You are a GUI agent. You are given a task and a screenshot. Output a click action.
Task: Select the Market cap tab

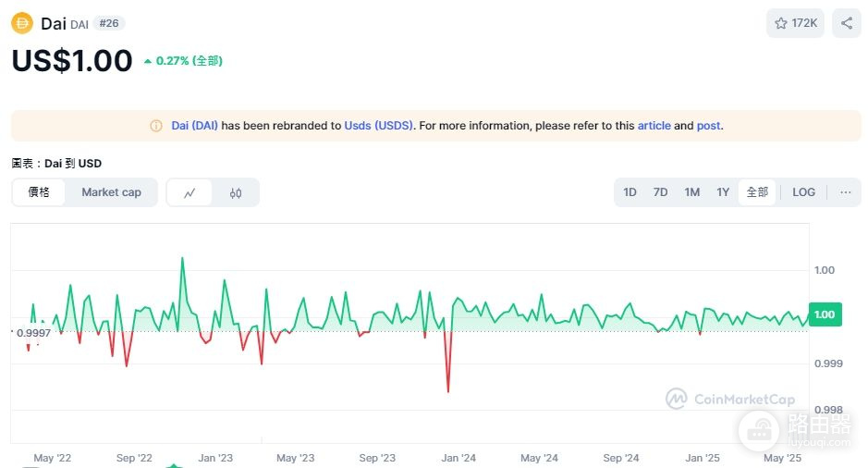(111, 192)
